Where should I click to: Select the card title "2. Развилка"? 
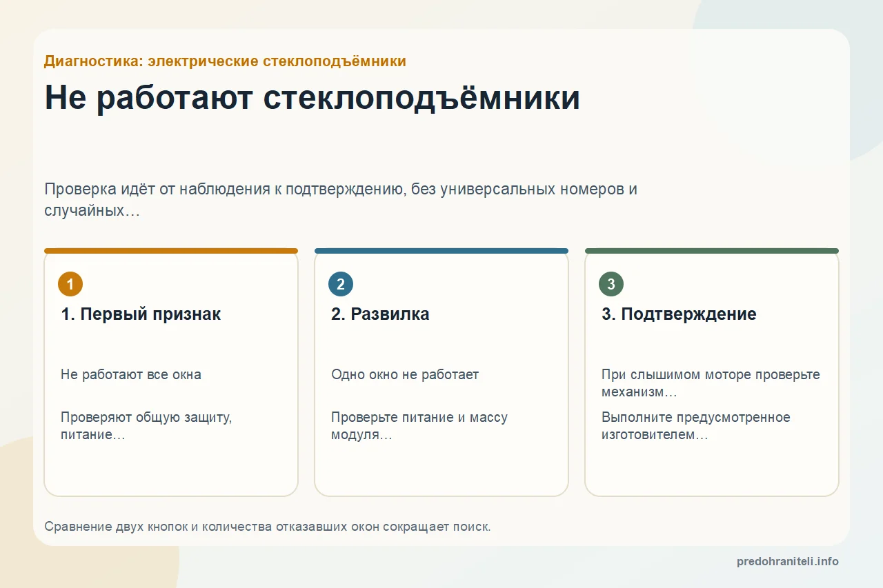pos(380,314)
